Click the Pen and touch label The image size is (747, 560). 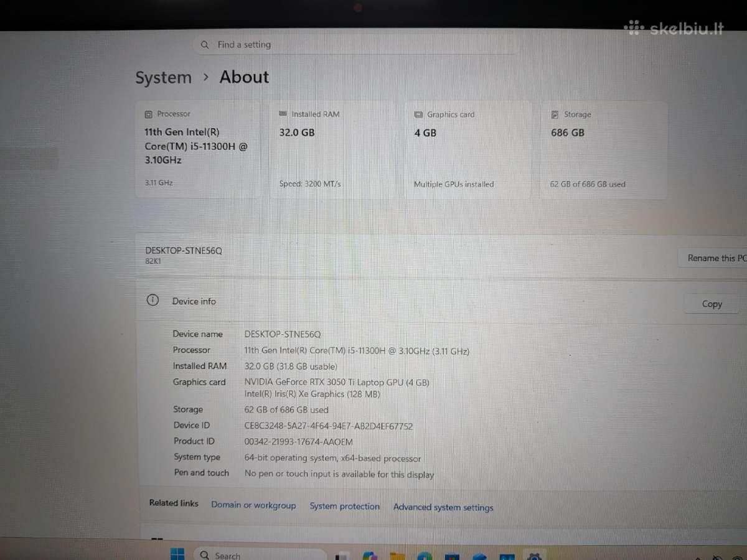click(x=201, y=473)
